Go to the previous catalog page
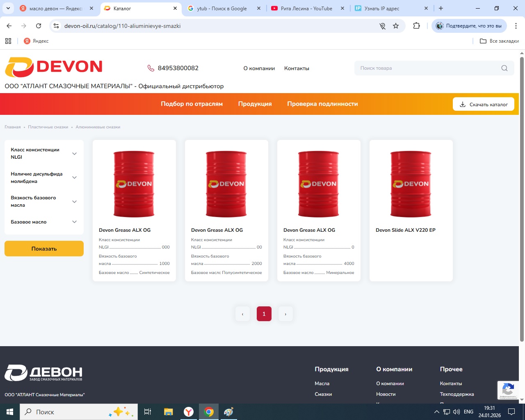Image resolution: width=525 pixels, height=420 pixels. 242,314
